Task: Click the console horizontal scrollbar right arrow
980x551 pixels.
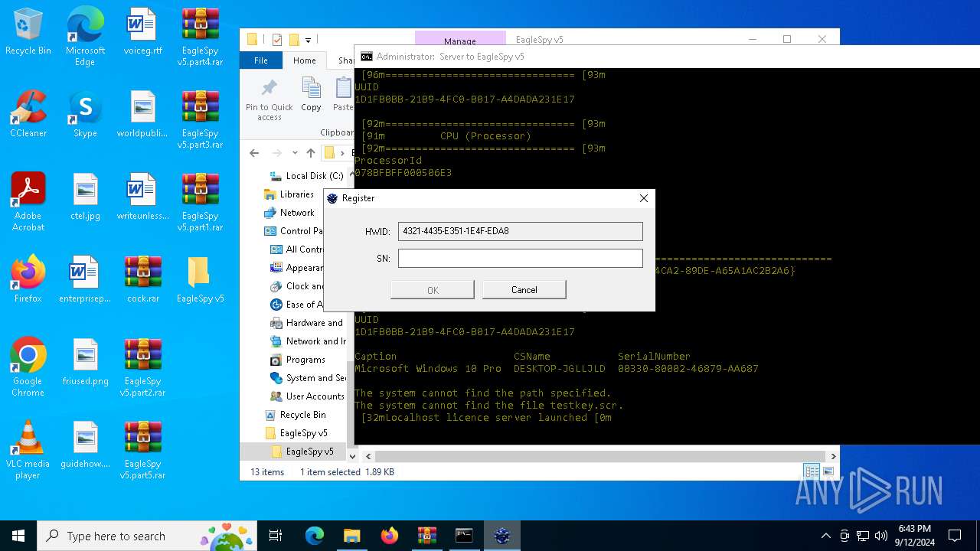Action: pos(834,456)
